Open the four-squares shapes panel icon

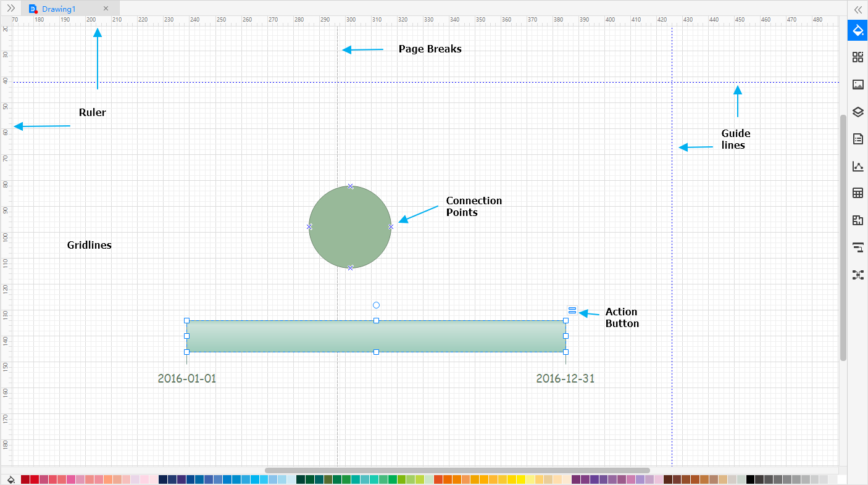click(858, 57)
